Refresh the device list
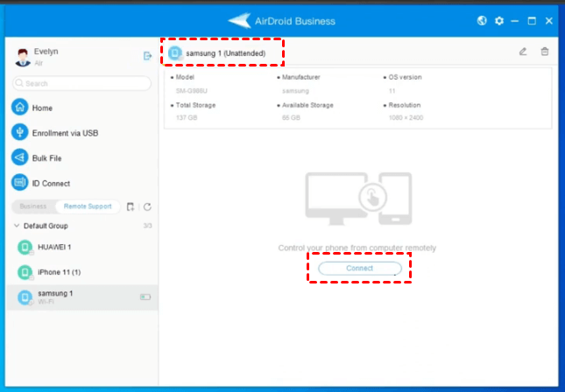This screenshot has width=565, height=392. [x=147, y=206]
